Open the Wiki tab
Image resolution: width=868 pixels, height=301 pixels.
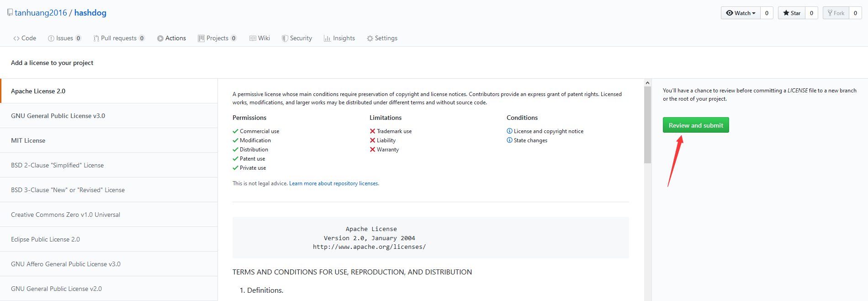pyautogui.click(x=259, y=38)
